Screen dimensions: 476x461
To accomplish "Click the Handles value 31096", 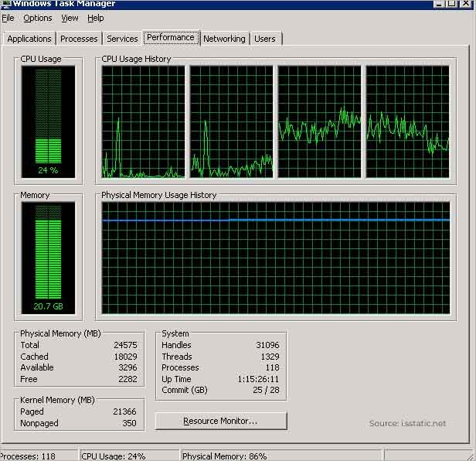I will 267,345.
